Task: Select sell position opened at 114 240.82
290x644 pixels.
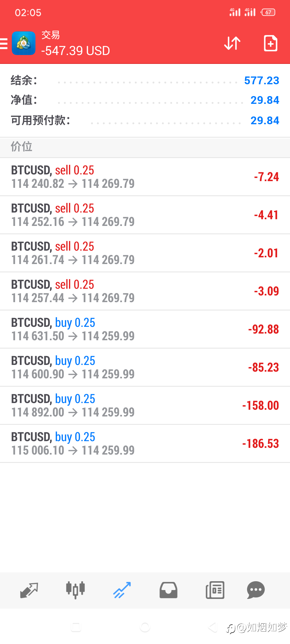Action: (x=145, y=177)
